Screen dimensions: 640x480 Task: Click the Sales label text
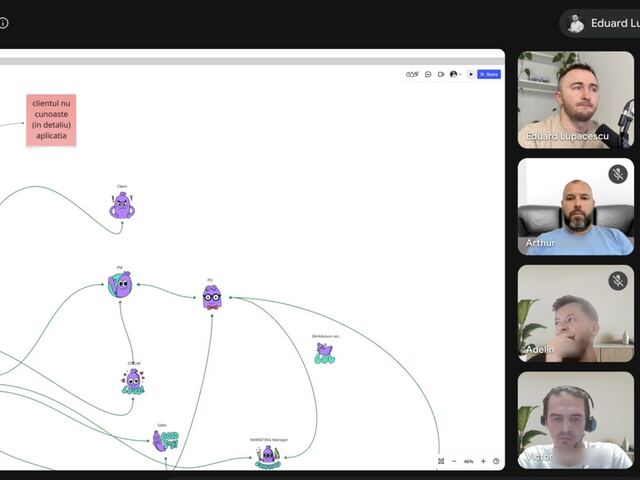[162, 425]
